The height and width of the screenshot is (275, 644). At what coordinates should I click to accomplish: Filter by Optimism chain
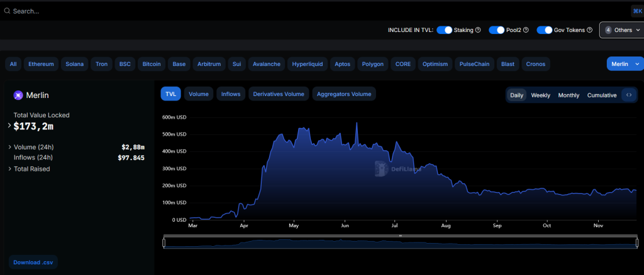coord(435,64)
